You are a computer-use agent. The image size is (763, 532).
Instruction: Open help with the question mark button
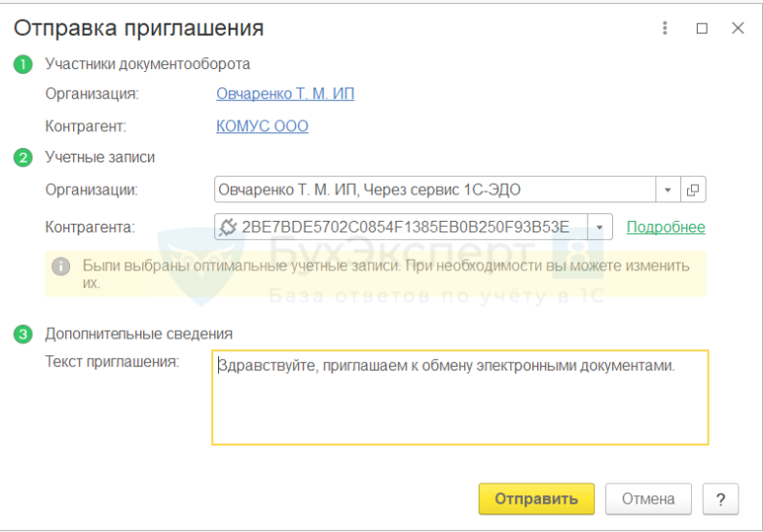(720, 499)
